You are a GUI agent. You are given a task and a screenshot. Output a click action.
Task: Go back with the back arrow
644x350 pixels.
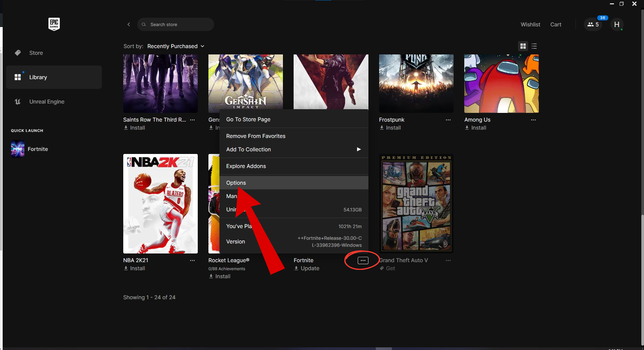tap(129, 24)
